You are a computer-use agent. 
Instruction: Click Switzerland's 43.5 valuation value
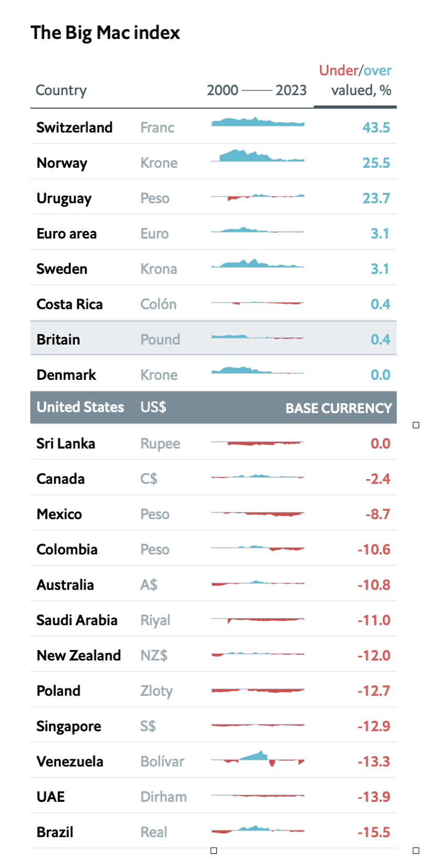[x=376, y=128]
